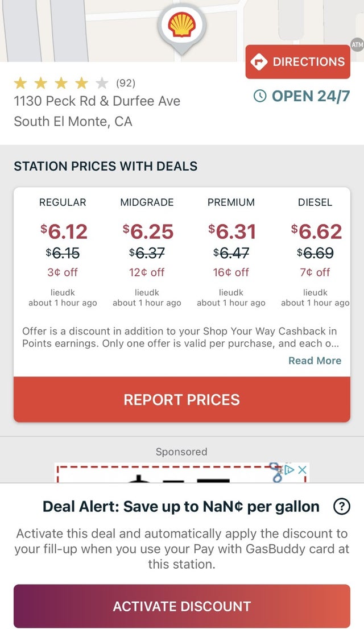Expand the offer details with Read More
364x629 pixels.
coord(315,361)
